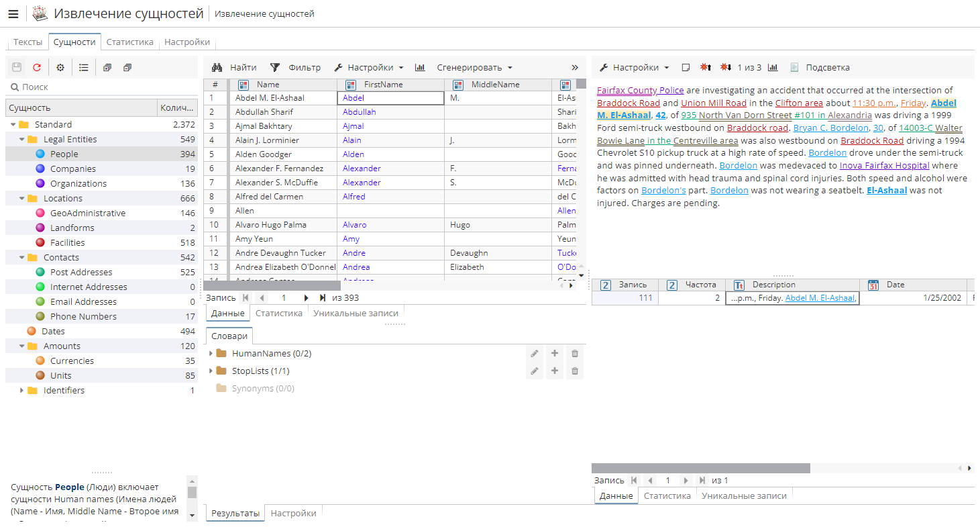Go to next record in the description grid
The width and height of the screenshot is (980, 527).
point(686,481)
